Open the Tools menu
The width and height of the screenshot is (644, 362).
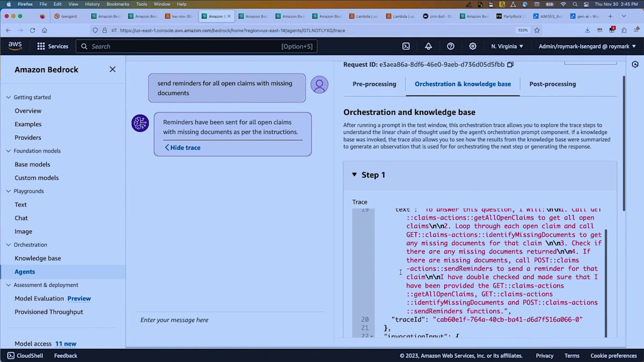(x=141, y=4)
